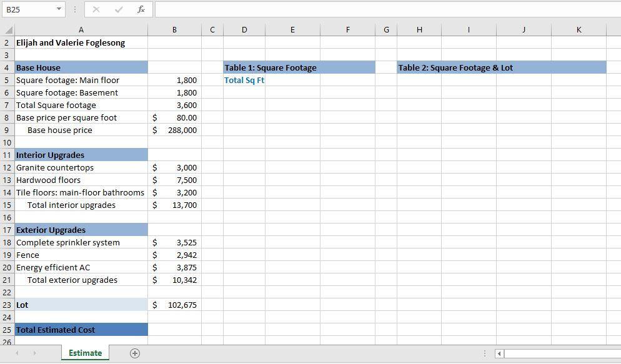Select column A header
The height and width of the screenshot is (364, 621).
tap(81, 30)
